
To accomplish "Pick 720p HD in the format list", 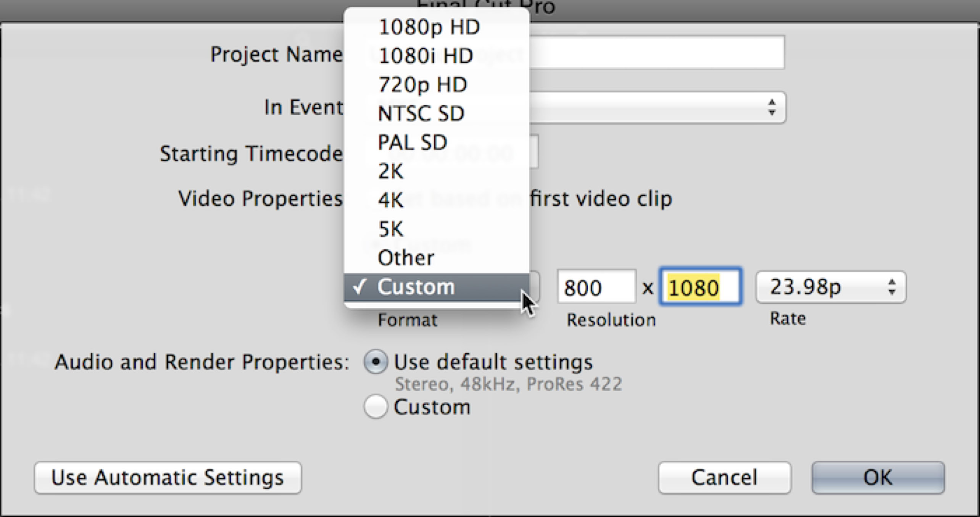I will click(422, 85).
